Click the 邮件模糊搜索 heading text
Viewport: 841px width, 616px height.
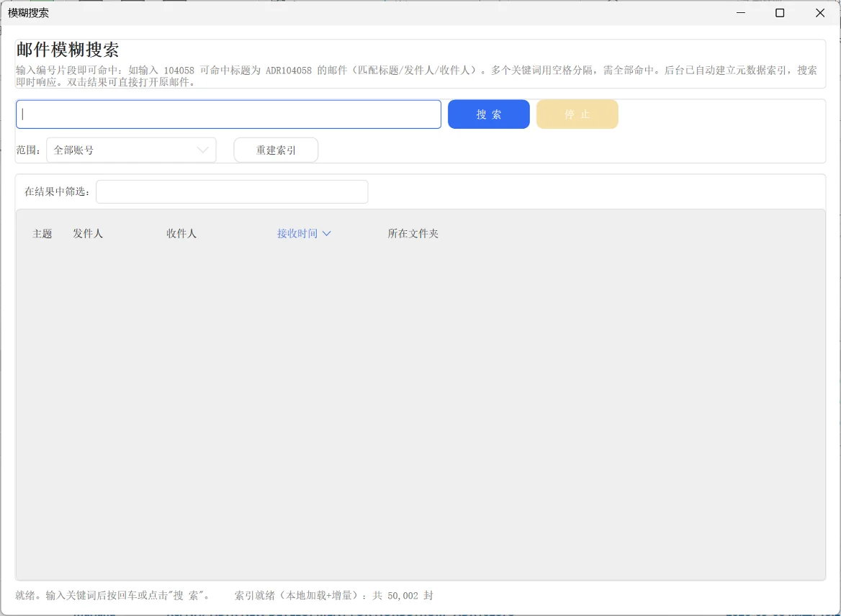68,50
